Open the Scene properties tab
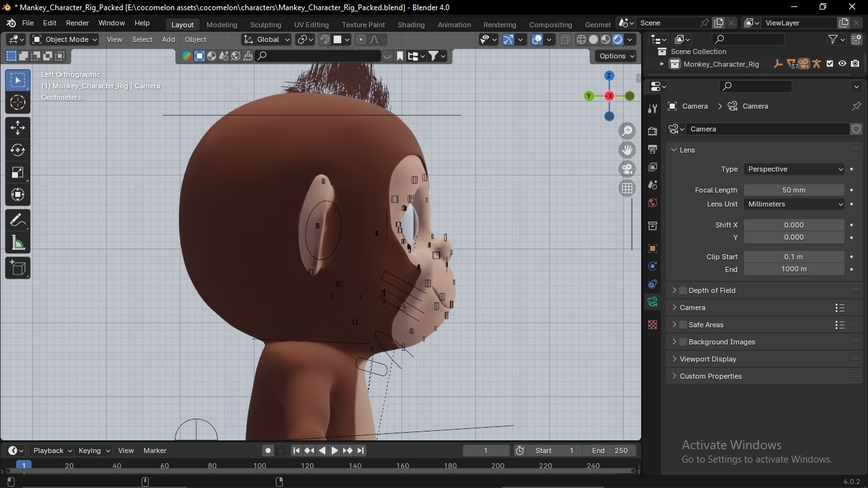The height and width of the screenshot is (488, 868). (653, 185)
